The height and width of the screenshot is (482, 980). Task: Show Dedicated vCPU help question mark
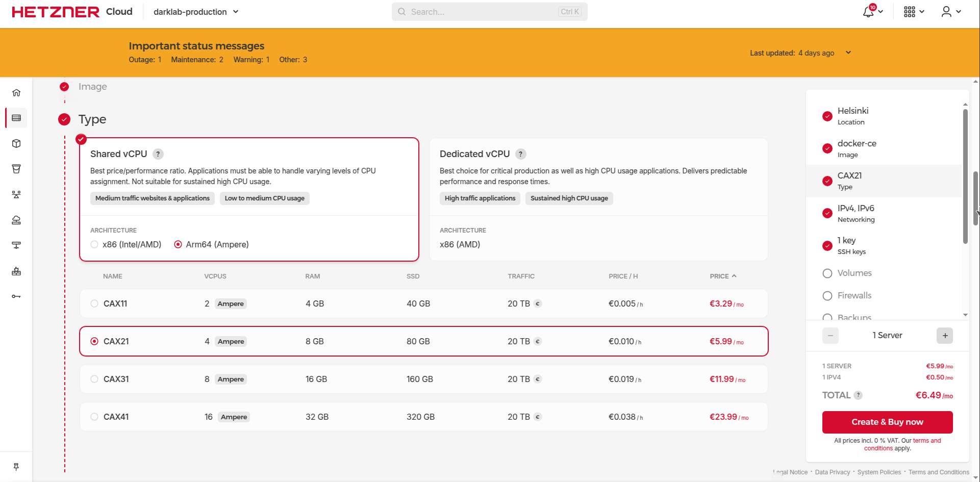(x=520, y=154)
